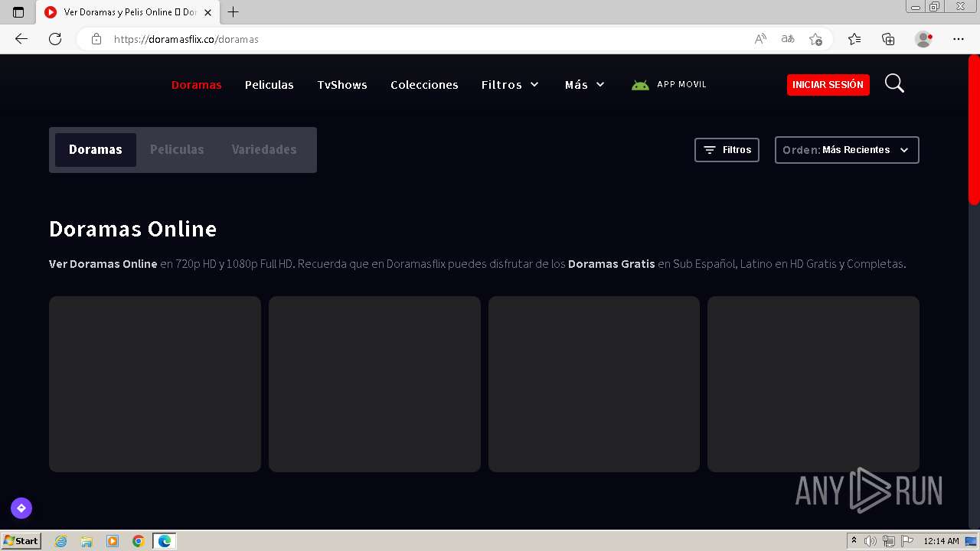Click the INICIAR SESIÓN button
980x551 pixels.
click(828, 85)
